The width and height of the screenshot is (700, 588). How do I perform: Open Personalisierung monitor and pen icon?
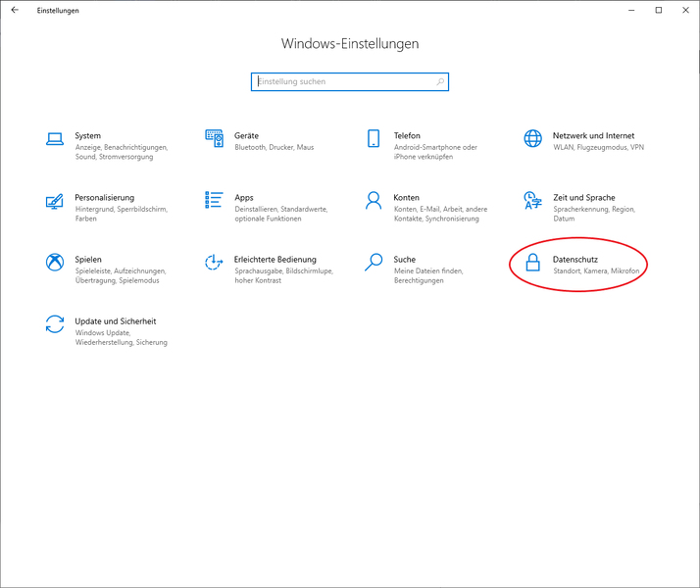point(55,201)
